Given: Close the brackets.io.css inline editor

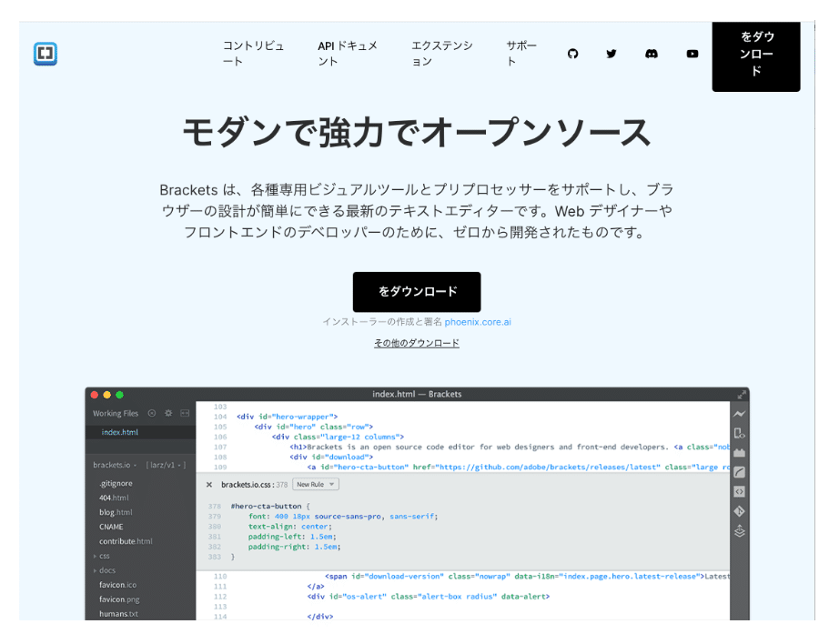Looking at the screenshot, I should pyautogui.click(x=209, y=485).
